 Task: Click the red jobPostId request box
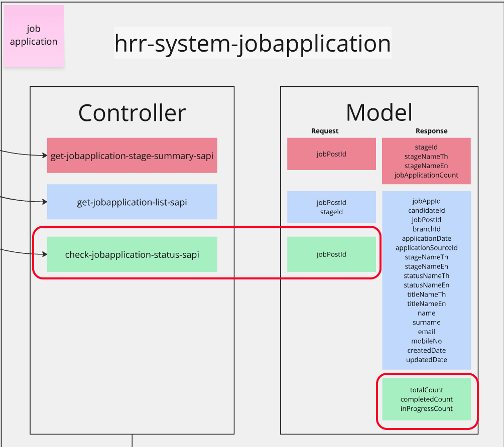click(331, 154)
